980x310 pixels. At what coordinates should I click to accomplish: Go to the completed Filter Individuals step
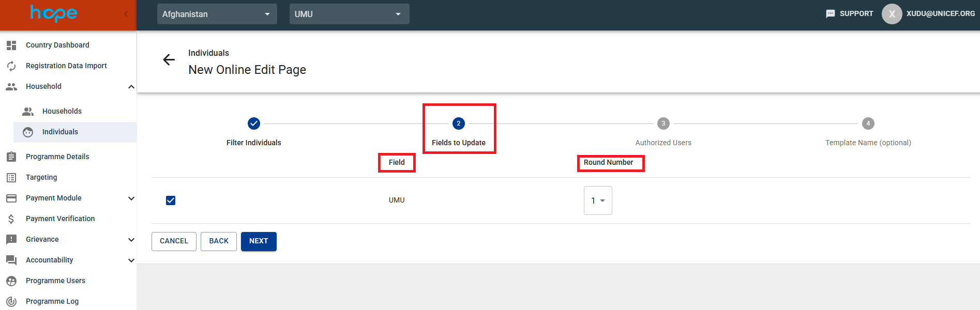[x=253, y=124]
